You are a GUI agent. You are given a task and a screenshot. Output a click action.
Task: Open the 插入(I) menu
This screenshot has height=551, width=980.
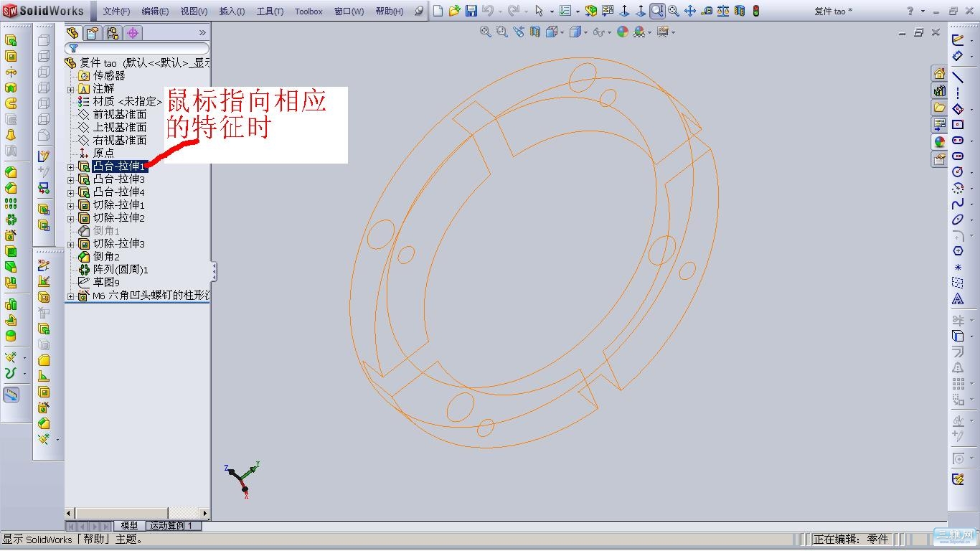pos(232,11)
